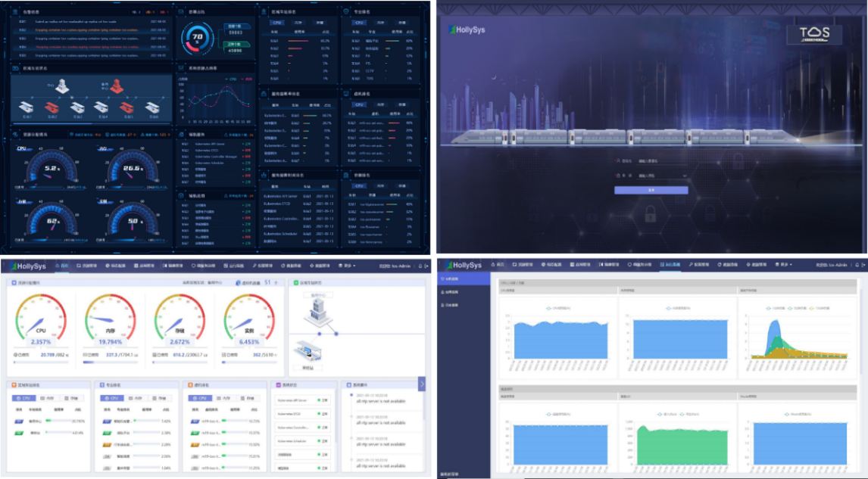Toggle password visibility in the login password field
The width and height of the screenshot is (868, 479).
coord(685,176)
